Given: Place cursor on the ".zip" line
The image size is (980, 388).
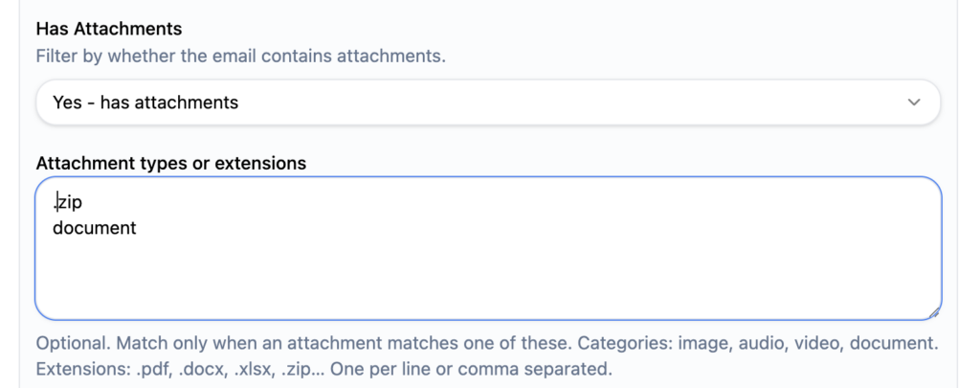Looking at the screenshot, I should click(71, 202).
